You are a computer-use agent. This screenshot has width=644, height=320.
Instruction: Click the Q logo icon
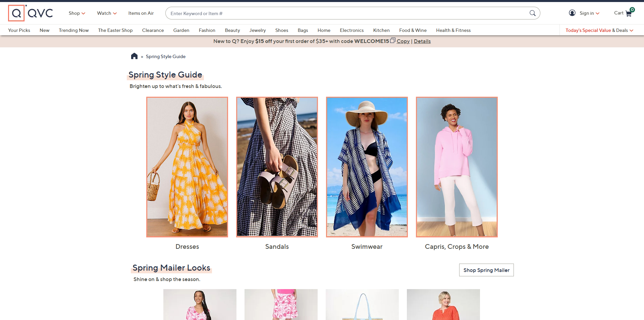click(16, 13)
